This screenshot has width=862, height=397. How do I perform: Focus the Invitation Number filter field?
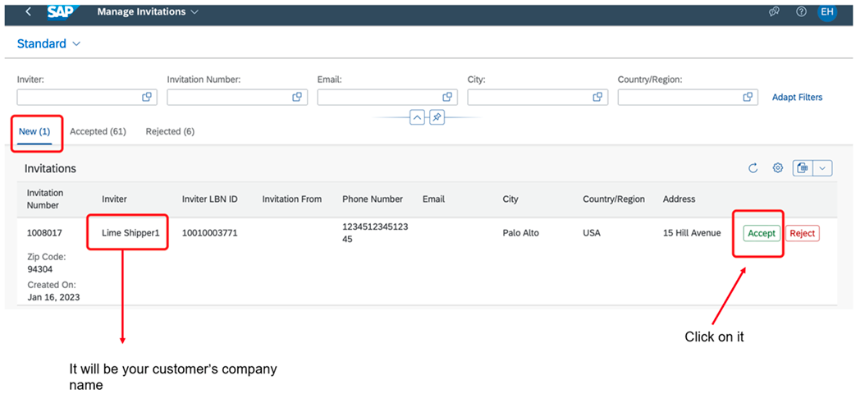tap(237, 97)
